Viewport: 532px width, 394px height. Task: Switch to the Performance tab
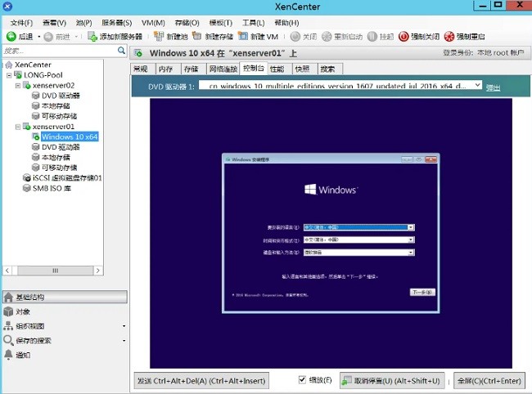(277, 69)
